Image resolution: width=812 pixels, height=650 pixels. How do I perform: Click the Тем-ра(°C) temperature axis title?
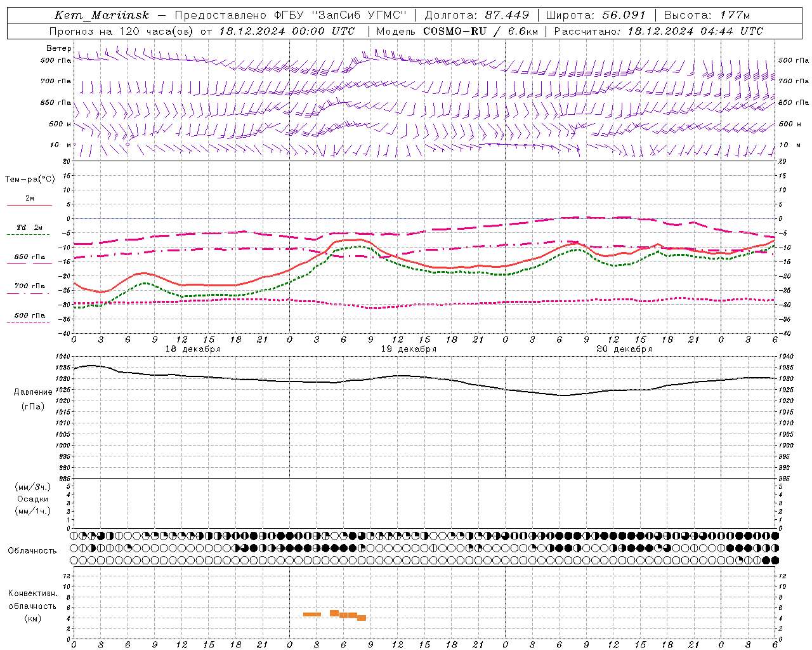[30, 180]
